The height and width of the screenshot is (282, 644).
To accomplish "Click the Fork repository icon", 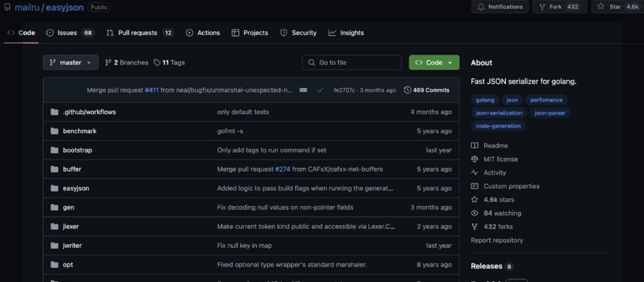I will [x=542, y=7].
